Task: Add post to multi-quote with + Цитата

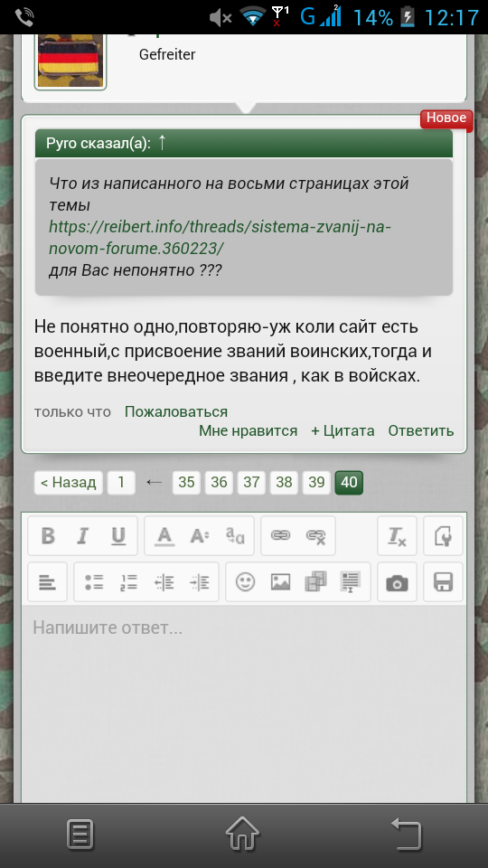Action: pos(343,430)
